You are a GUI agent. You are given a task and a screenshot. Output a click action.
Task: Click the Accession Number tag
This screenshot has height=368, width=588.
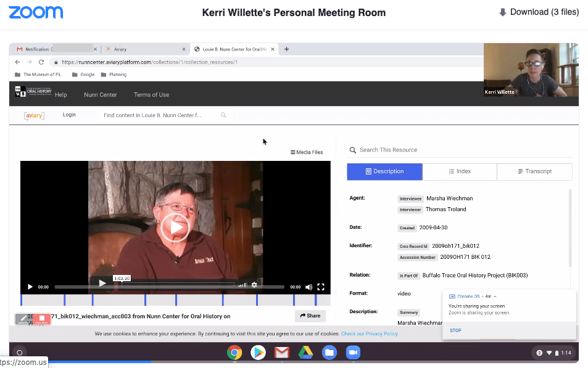(x=417, y=258)
